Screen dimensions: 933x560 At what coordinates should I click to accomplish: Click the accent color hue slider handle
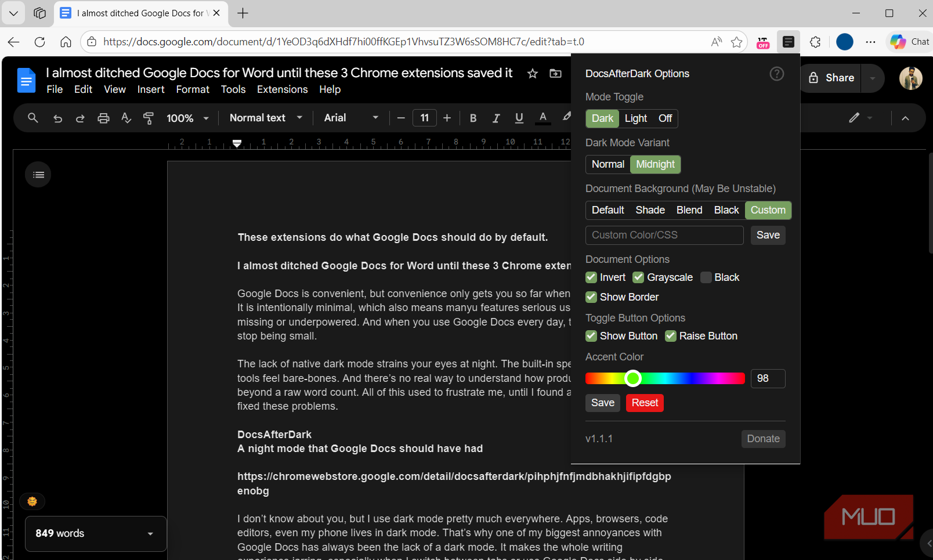633,378
